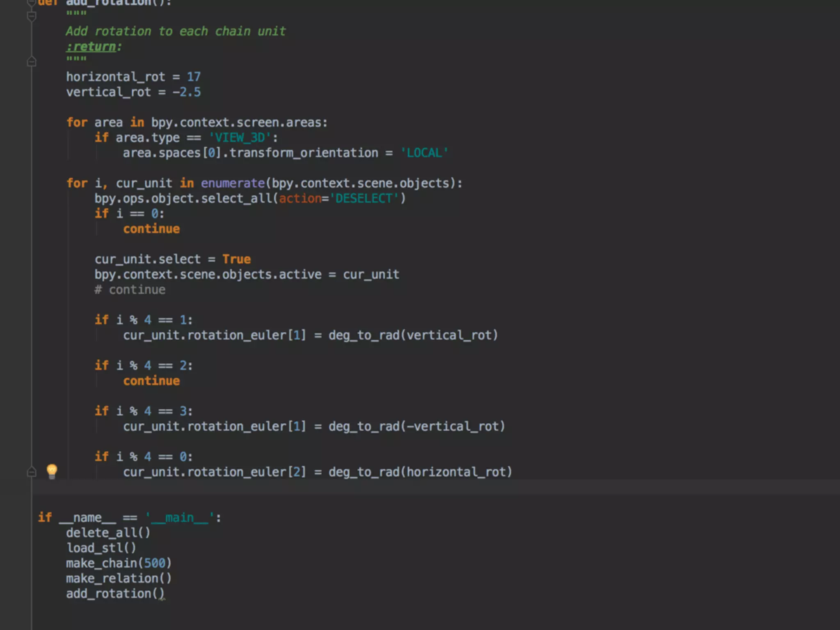Click docstring end fold marker

(x=32, y=62)
